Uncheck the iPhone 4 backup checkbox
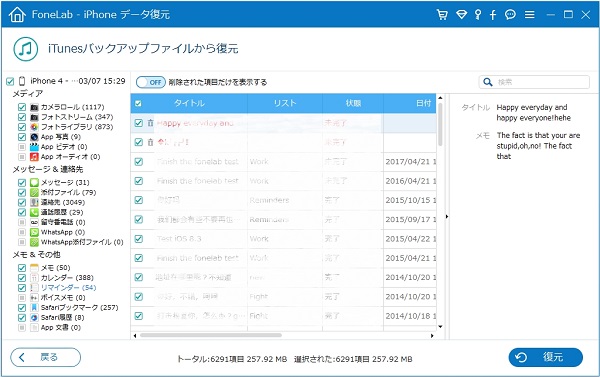The image size is (600, 377). click(x=10, y=82)
